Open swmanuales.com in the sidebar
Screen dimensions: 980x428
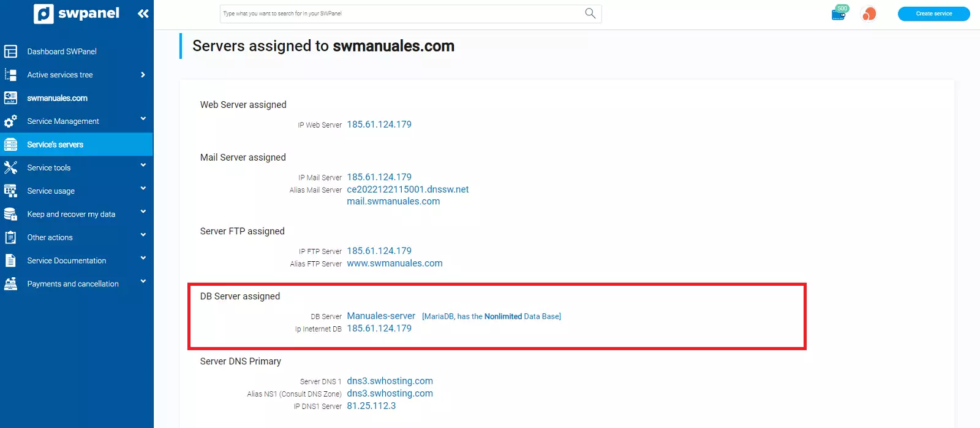[57, 98]
